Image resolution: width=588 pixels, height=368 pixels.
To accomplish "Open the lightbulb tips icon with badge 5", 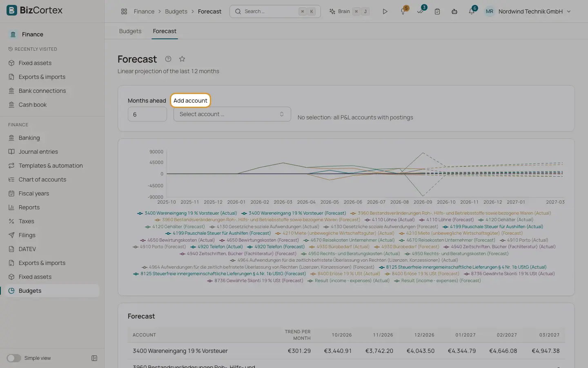I will 403,11.
